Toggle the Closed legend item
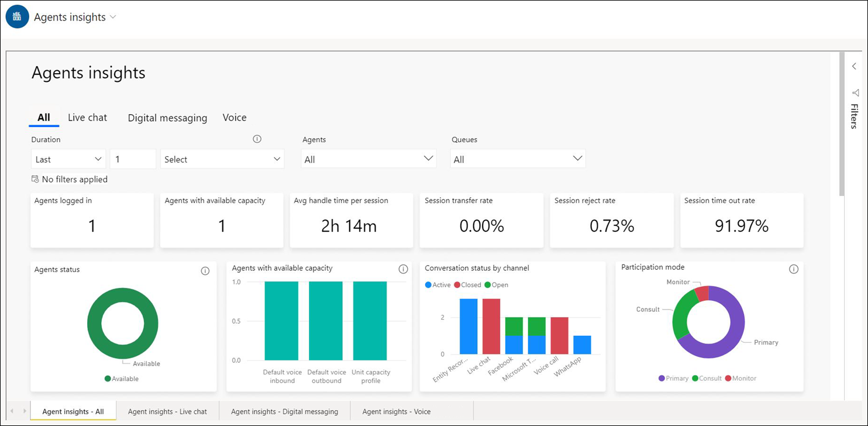Screen dimensions: 868x426 click(x=467, y=285)
